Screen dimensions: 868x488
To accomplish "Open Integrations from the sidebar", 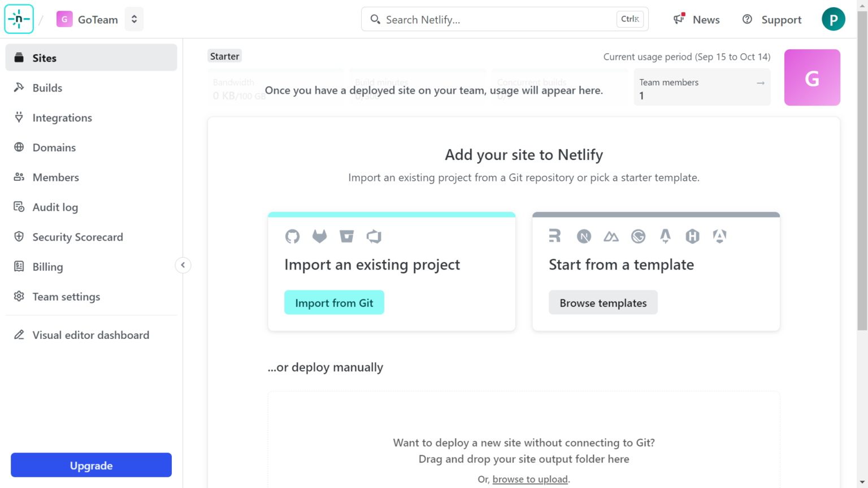I will pyautogui.click(x=62, y=117).
